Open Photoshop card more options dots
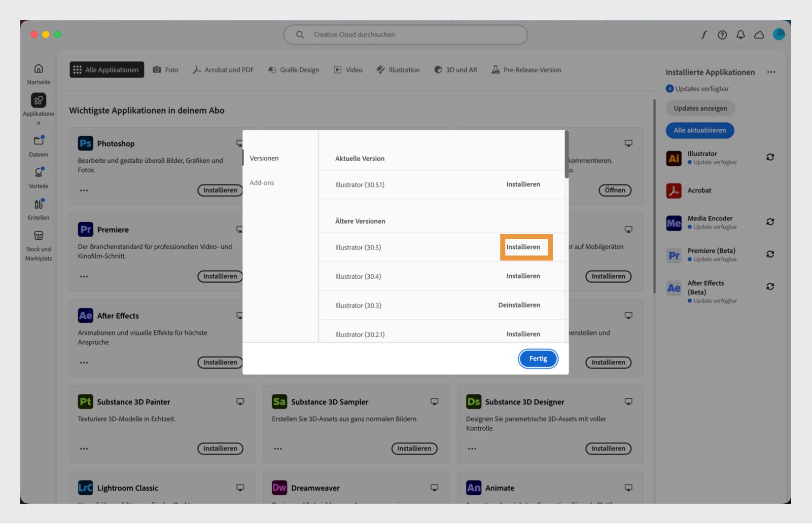812x524 pixels. click(x=84, y=191)
